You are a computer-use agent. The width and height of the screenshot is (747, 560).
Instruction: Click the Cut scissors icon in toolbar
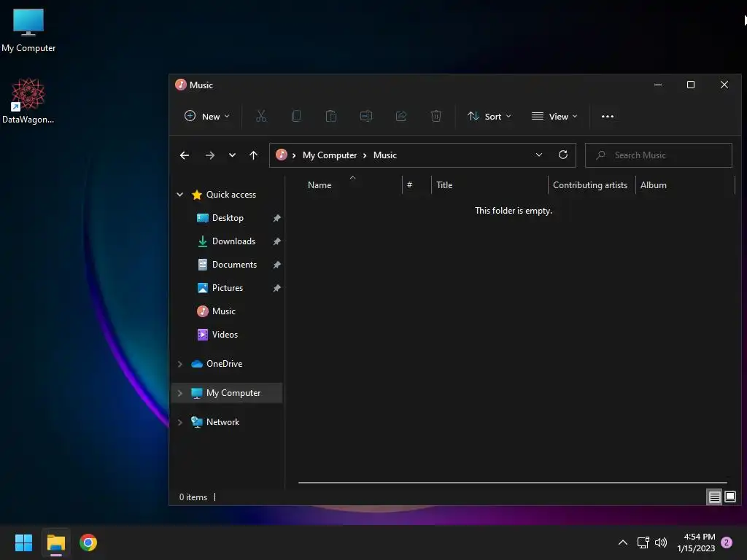pos(261,116)
